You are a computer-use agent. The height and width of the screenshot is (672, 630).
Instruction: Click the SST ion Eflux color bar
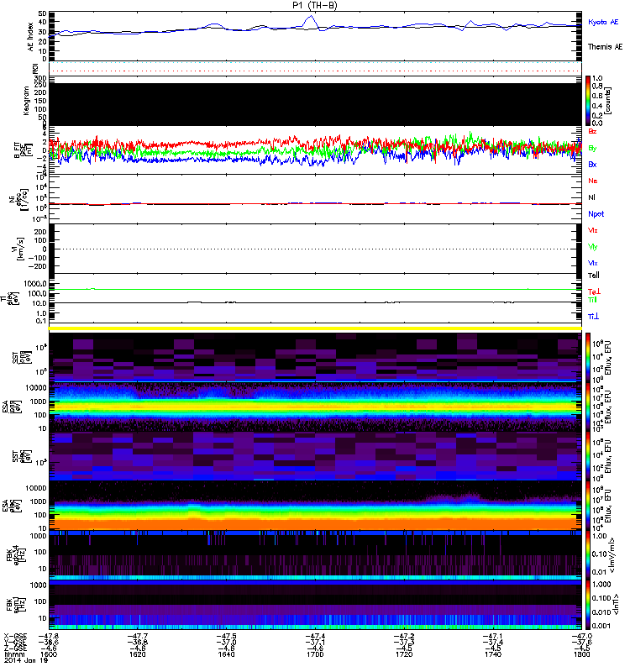click(x=589, y=357)
